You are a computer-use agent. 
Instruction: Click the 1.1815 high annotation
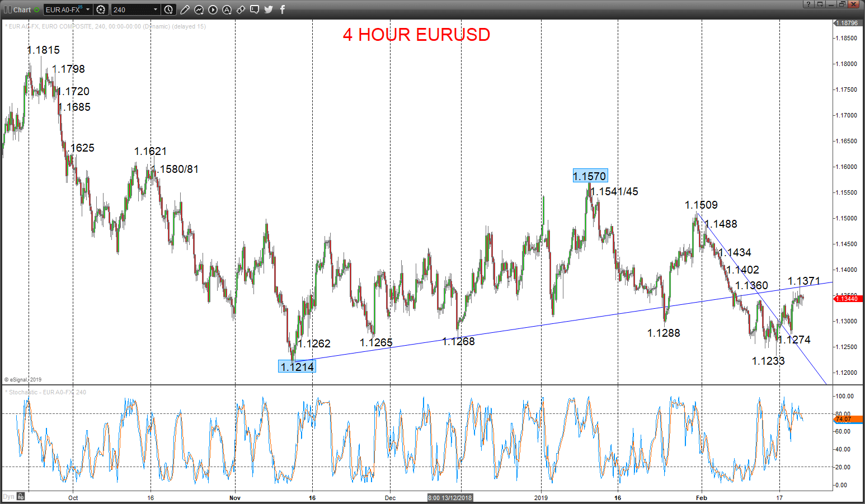pyautogui.click(x=44, y=50)
